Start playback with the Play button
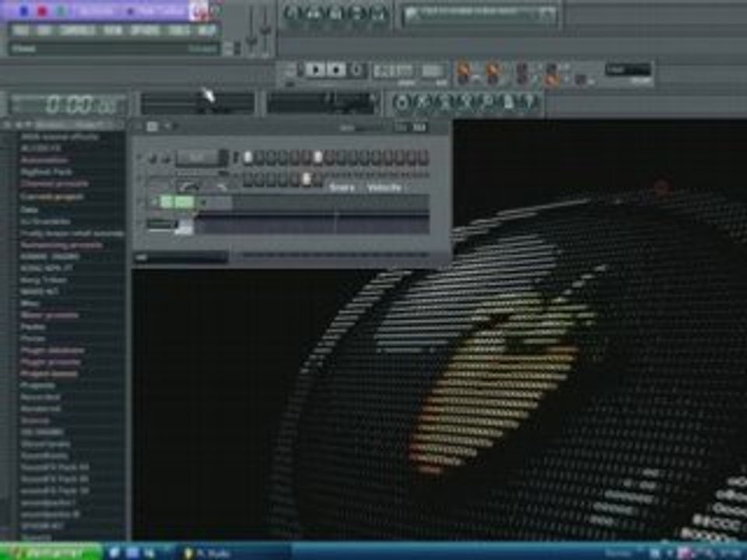Screen dimensions: 747x560 (315, 70)
